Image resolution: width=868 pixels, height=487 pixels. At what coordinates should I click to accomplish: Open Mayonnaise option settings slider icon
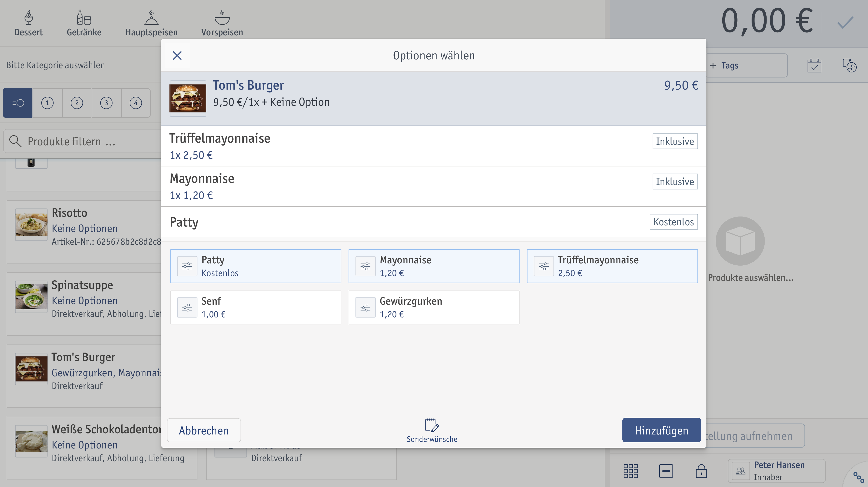[366, 266]
